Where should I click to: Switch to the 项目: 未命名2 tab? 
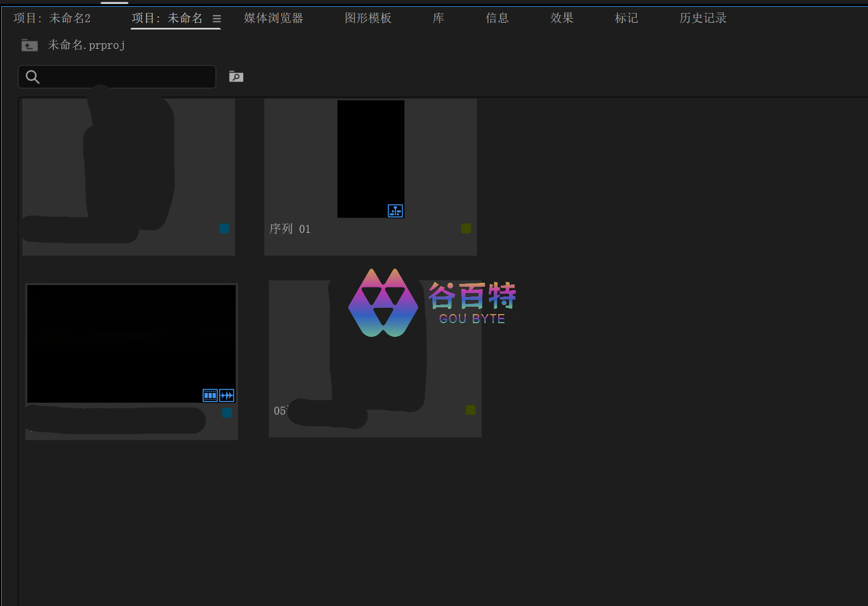tap(52, 18)
